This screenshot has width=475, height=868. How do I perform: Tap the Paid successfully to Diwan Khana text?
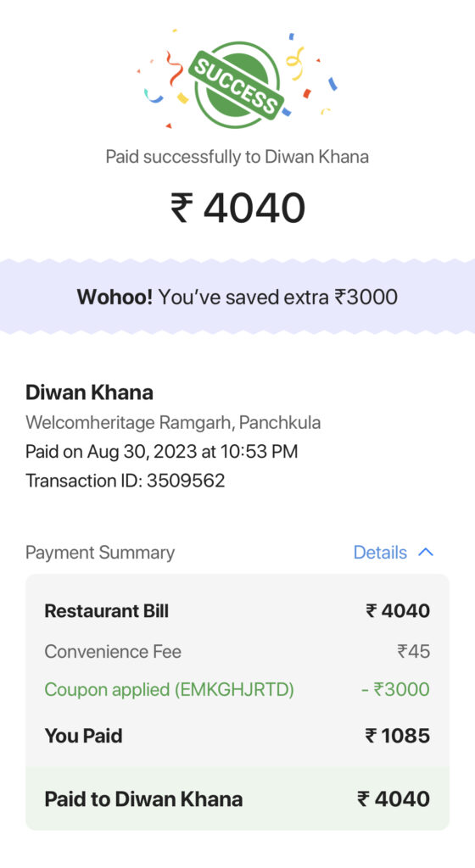point(237,157)
